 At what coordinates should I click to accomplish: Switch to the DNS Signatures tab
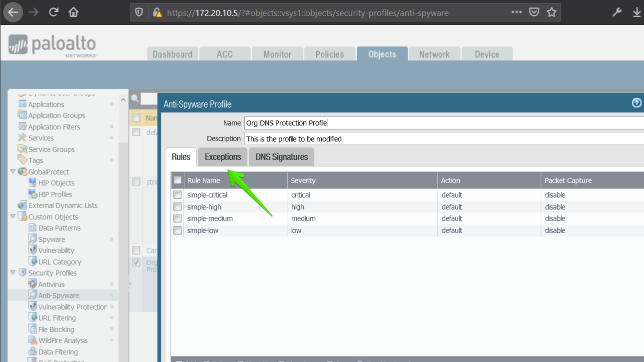[x=282, y=157]
